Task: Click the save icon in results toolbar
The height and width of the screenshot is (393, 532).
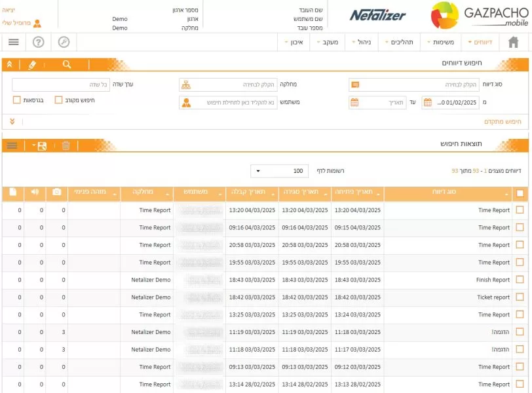Action: tap(42, 145)
